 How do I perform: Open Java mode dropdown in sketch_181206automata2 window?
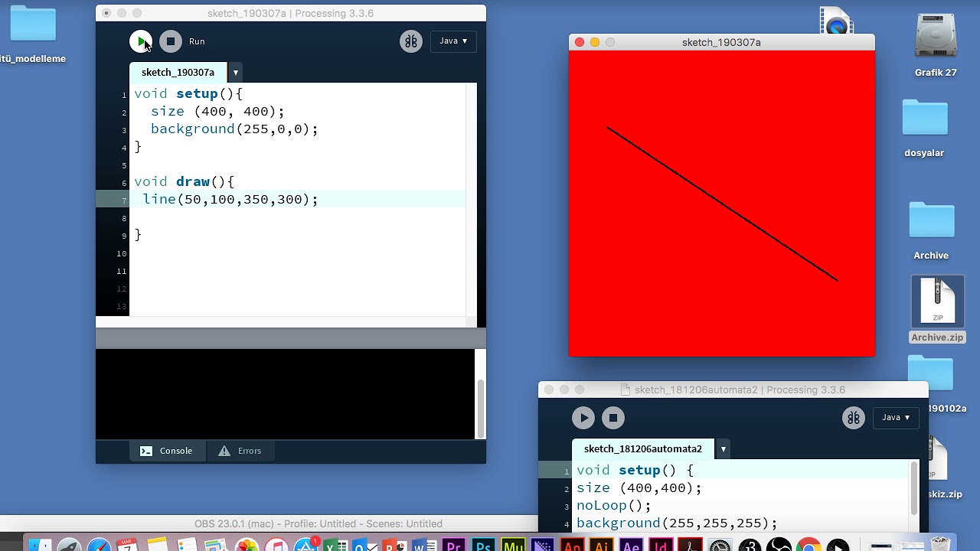896,418
